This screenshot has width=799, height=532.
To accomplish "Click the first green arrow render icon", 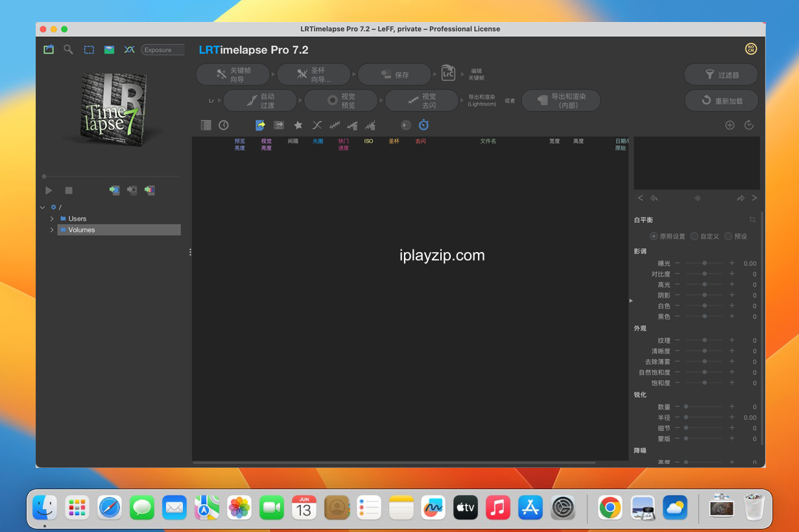I will coord(115,191).
